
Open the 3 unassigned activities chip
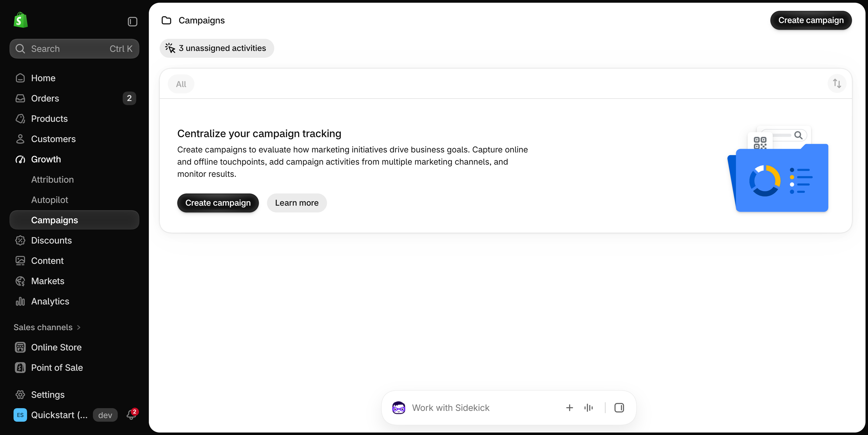pos(217,48)
